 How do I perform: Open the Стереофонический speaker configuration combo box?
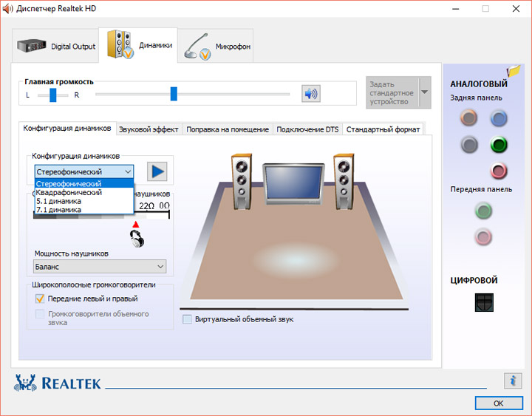84,171
